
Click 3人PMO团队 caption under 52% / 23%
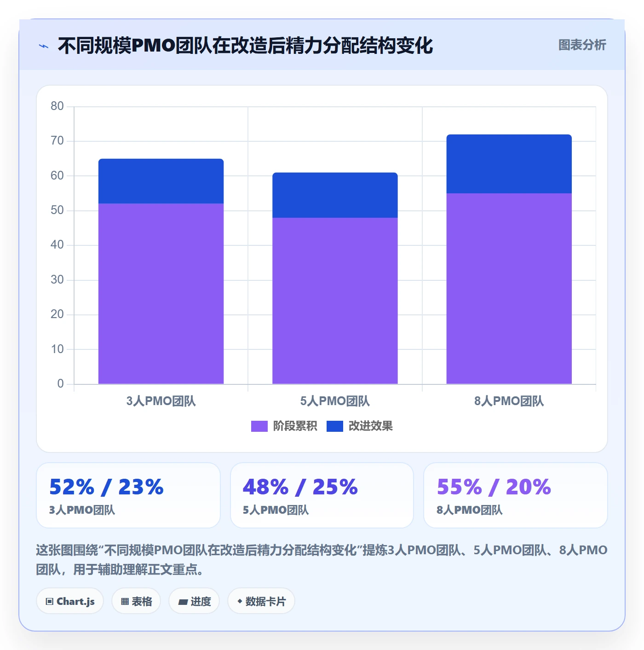82,510
